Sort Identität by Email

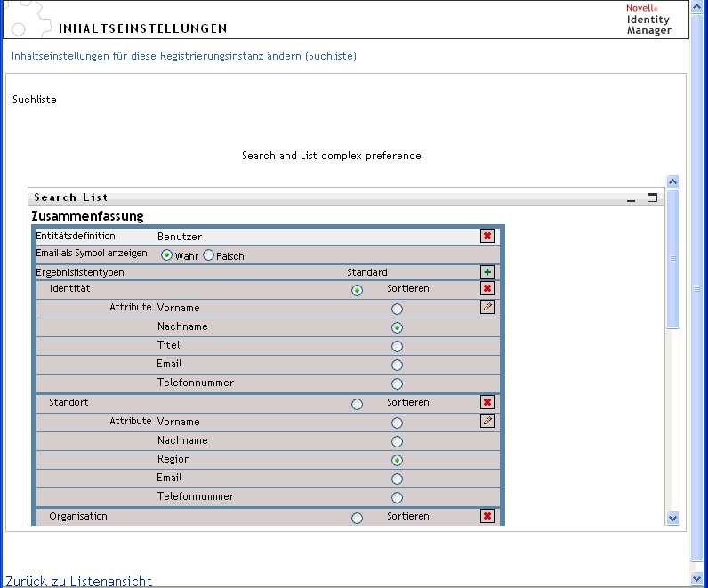(x=397, y=365)
